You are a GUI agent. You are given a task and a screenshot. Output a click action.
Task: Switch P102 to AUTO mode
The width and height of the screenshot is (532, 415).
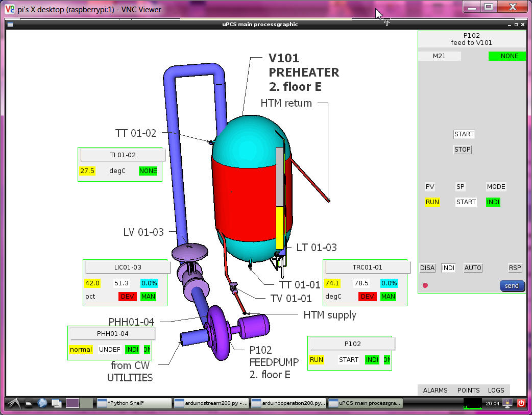pyautogui.click(x=473, y=268)
